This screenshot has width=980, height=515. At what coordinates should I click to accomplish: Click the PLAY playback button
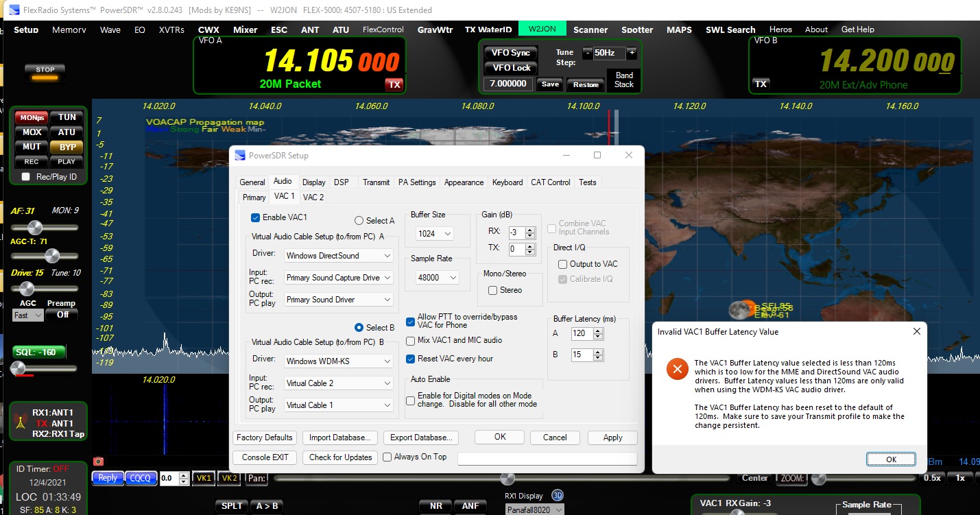[67, 162]
